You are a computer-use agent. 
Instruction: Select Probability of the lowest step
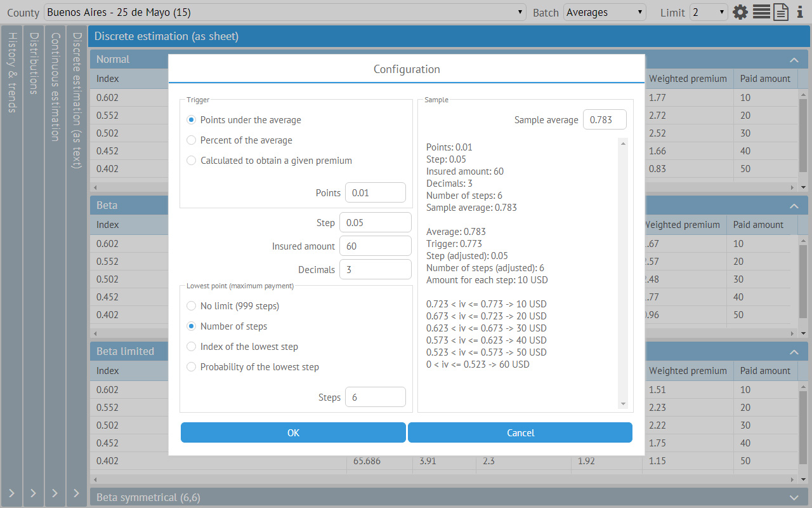191,367
